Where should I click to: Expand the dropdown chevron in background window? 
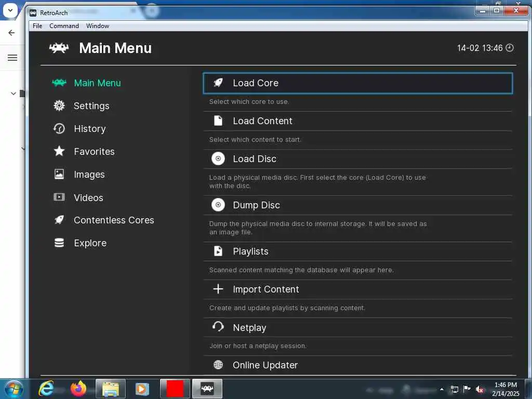pos(10,10)
